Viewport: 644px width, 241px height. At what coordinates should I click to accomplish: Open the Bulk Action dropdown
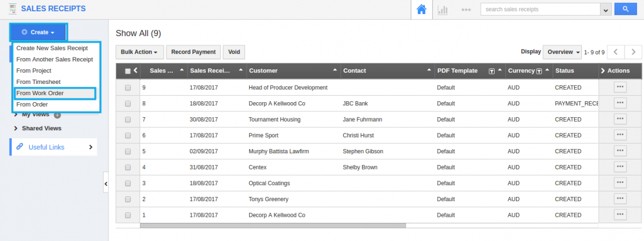(139, 52)
